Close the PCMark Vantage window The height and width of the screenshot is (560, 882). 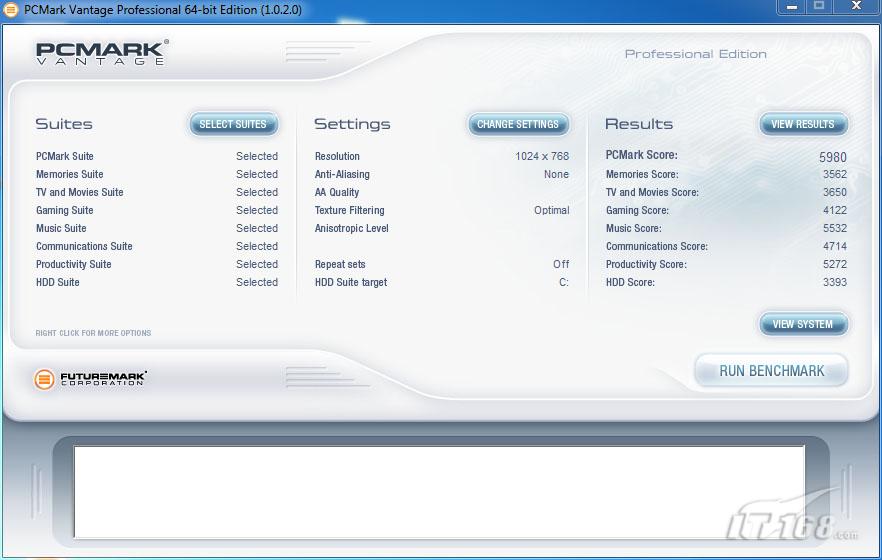[856, 7]
